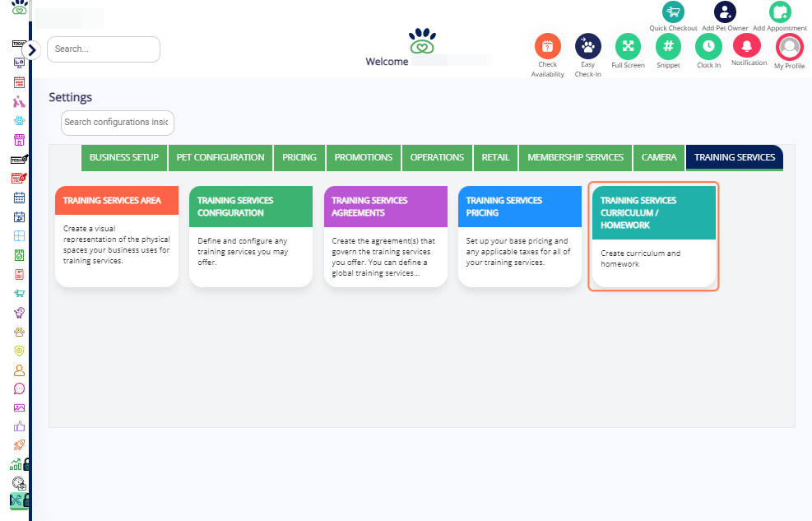Expand the sidebar with the chevron arrow
Screen dimensions: 812x521
pos(31,50)
